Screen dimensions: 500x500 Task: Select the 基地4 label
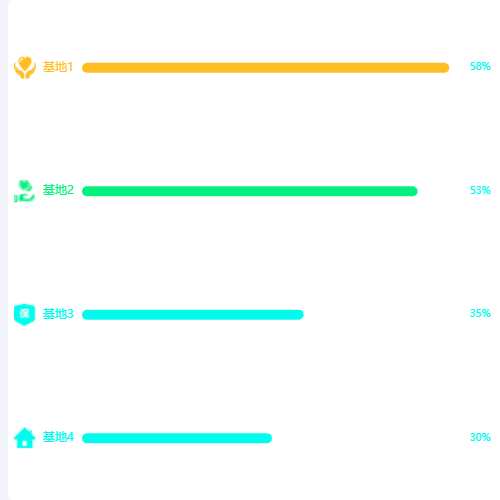click(x=58, y=437)
